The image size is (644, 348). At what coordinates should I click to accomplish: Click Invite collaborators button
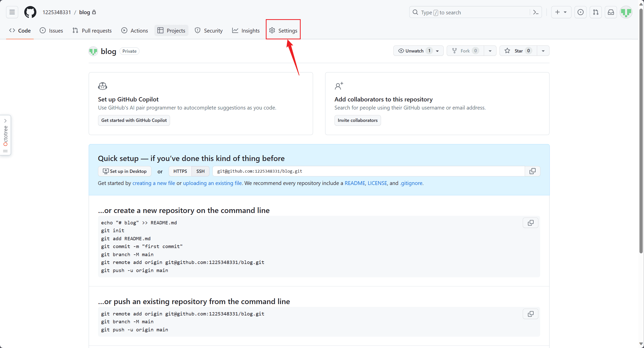coord(357,120)
